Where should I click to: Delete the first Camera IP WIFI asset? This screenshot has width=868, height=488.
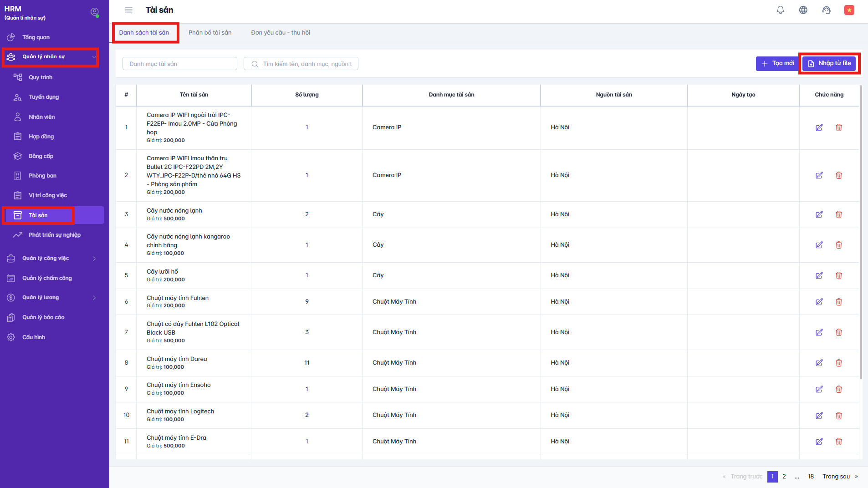click(x=838, y=127)
